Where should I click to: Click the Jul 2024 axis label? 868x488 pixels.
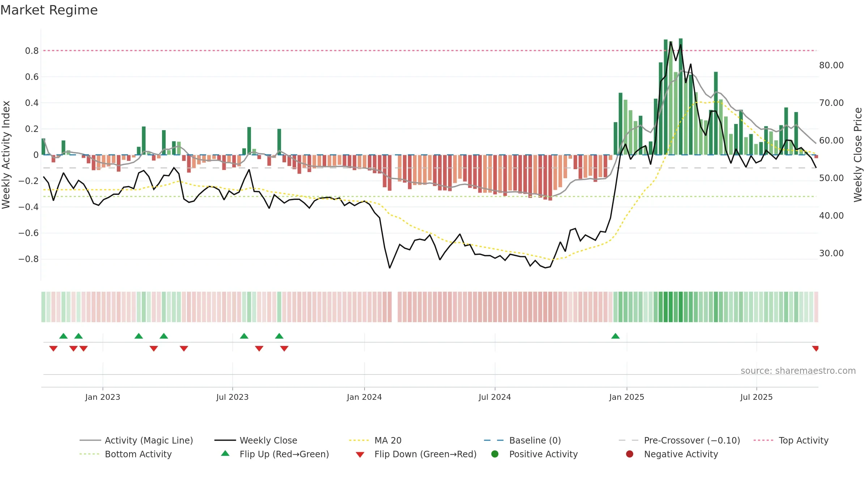(x=495, y=397)
